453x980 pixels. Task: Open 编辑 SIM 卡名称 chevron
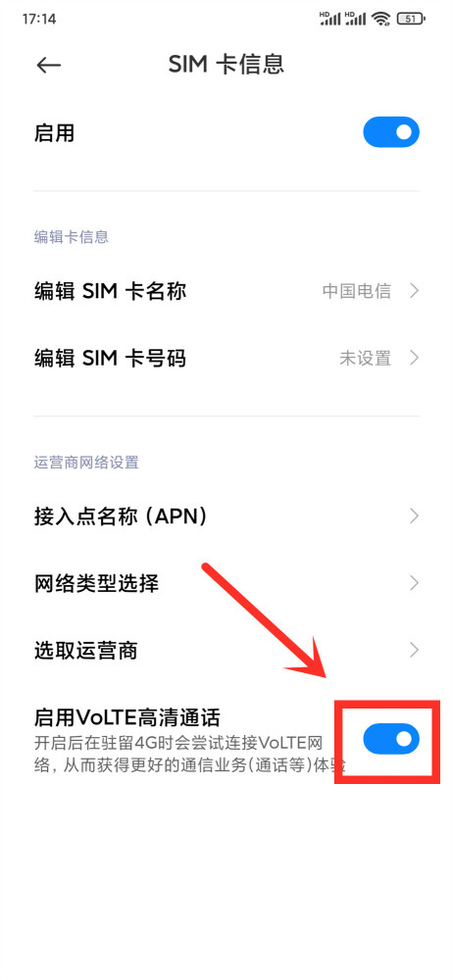pyautogui.click(x=414, y=291)
